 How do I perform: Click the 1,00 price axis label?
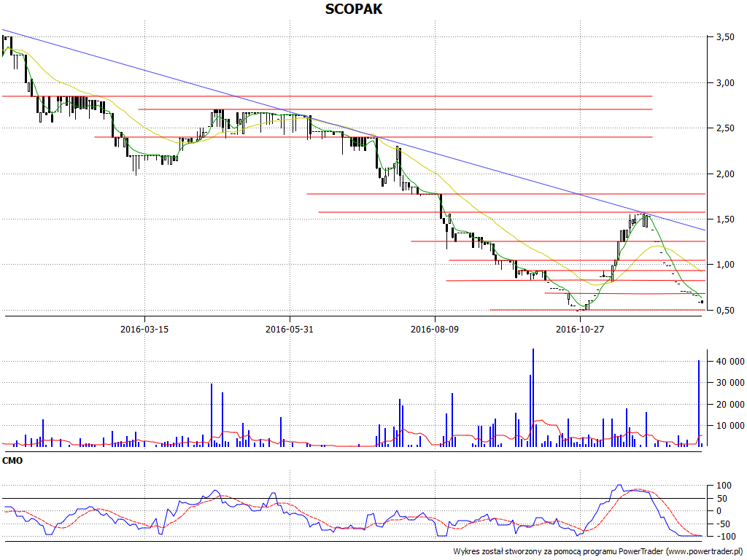(726, 265)
